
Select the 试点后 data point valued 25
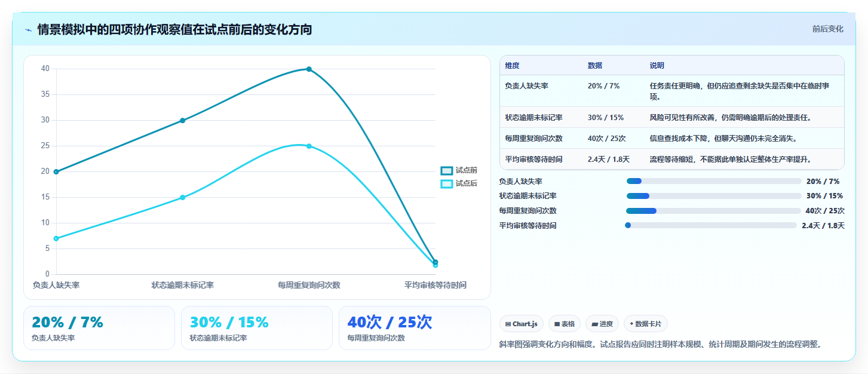coord(309,146)
